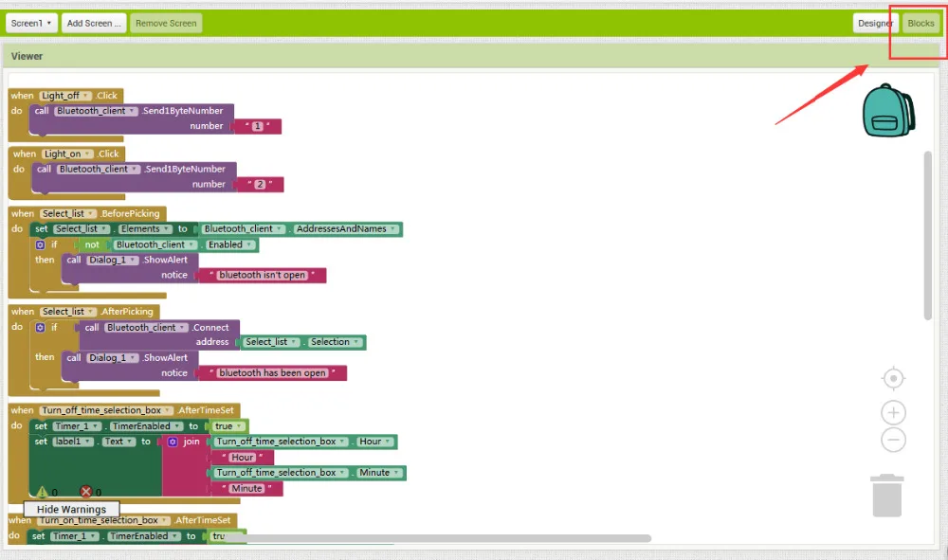Viewport: 948px width, 560px height.
Task: Click .Connect call block label
Action: tap(210, 328)
